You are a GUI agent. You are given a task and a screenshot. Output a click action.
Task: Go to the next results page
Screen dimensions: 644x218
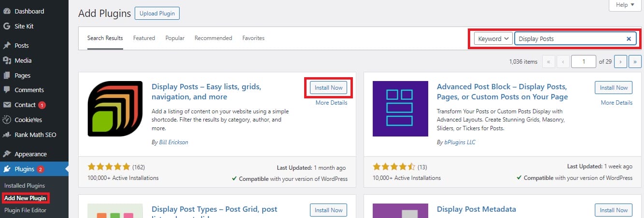[621, 62]
